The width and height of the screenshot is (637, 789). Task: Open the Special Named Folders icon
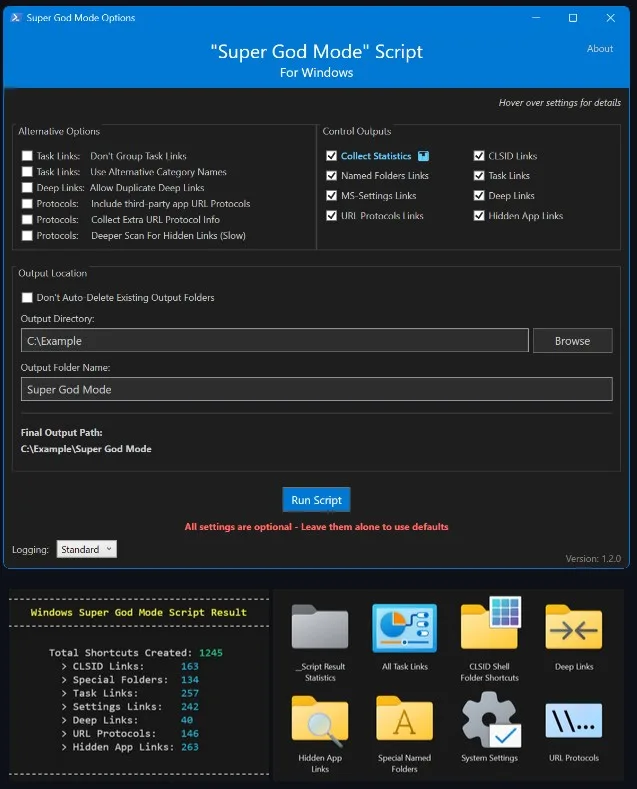[x=405, y=719]
